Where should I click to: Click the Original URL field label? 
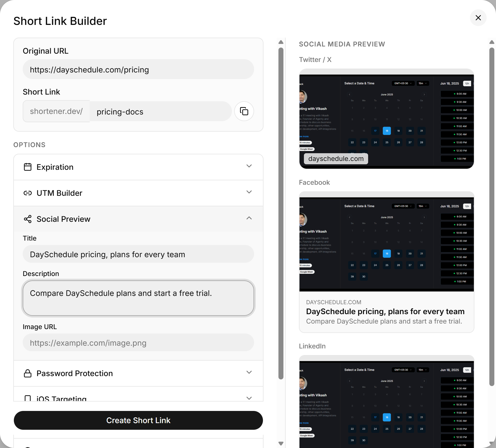click(45, 51)
